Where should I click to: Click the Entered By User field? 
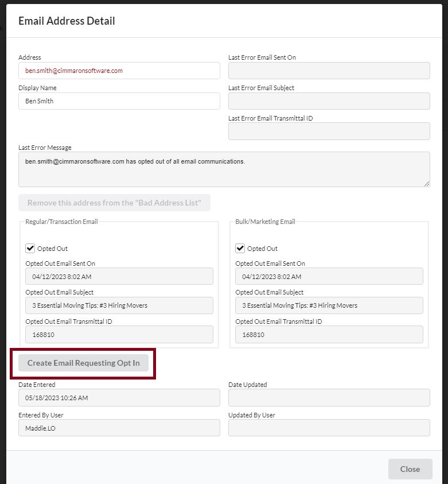pyautogui.click(x=119, y=428)
